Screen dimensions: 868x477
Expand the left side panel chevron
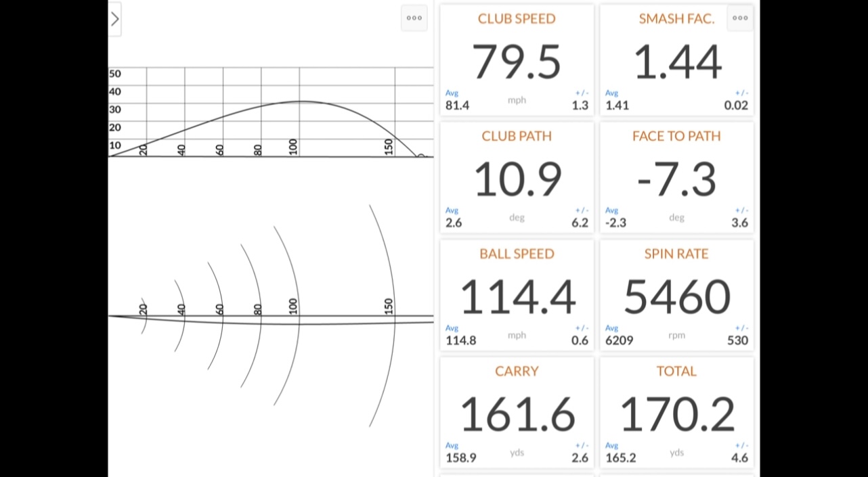coord(114,19)
